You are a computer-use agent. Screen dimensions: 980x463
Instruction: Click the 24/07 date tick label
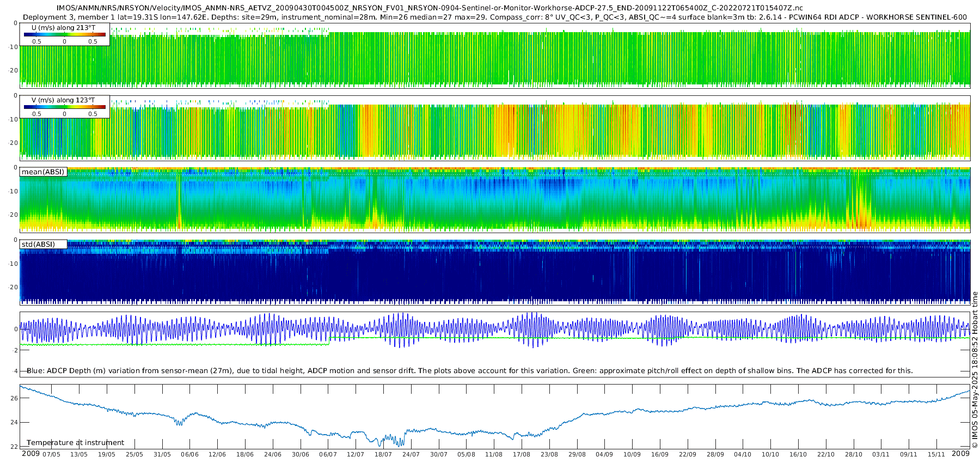tap(411, 454)
